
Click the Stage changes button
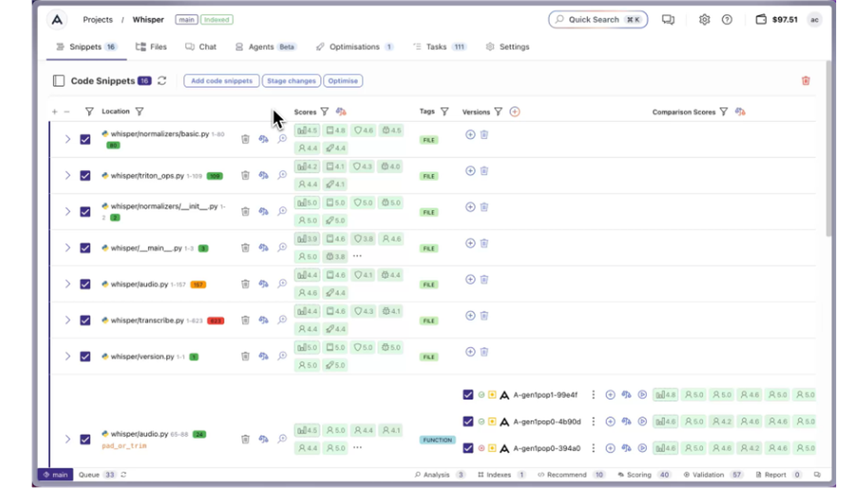(292, 81)
